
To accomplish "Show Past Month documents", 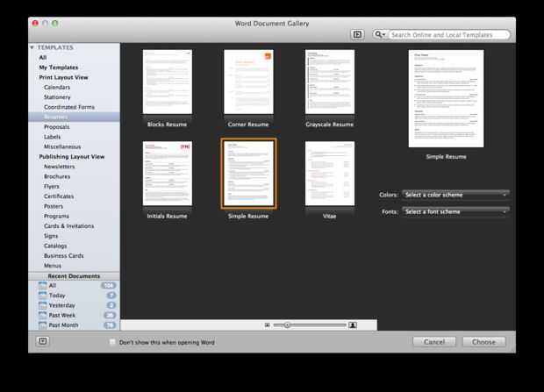I will [63, 325].
